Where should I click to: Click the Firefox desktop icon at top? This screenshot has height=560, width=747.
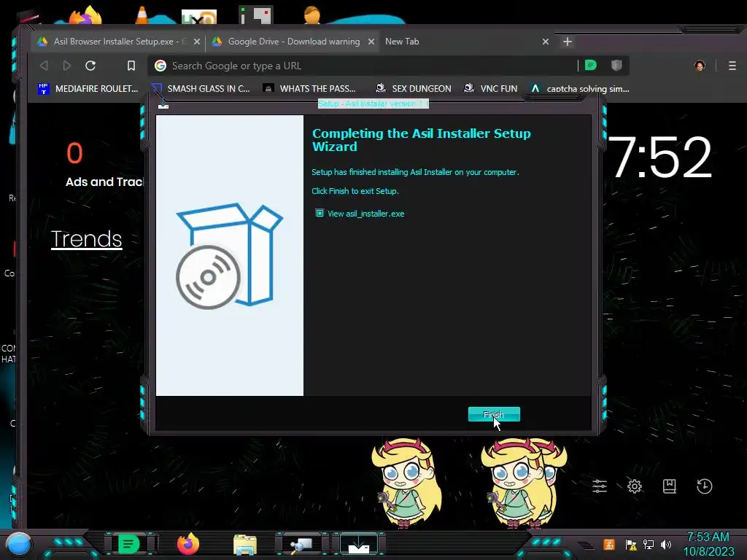point(86,15)
